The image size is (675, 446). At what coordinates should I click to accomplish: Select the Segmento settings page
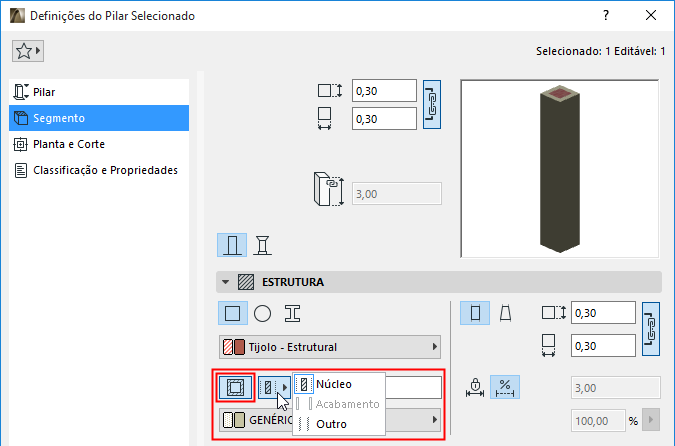coord(99,118)
